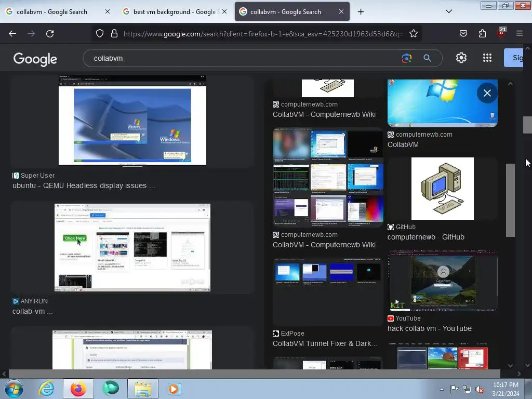Click the Sign in button
The image size is (532, 399).
[513, 58]
